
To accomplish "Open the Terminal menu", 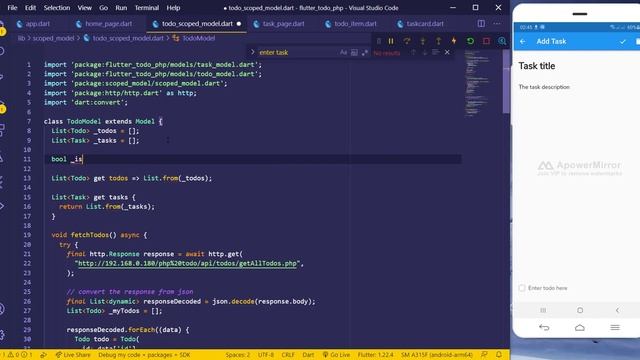I will (147, 8).
